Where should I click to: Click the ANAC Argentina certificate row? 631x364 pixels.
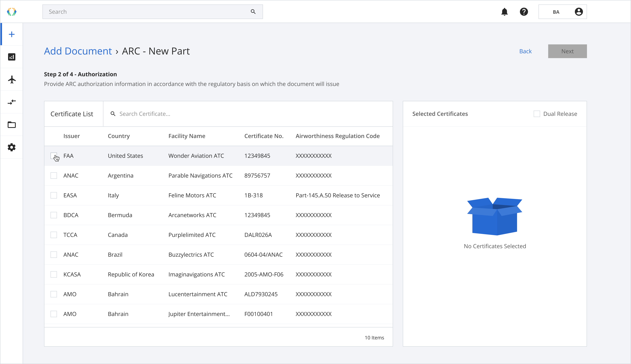click(219, 176)
